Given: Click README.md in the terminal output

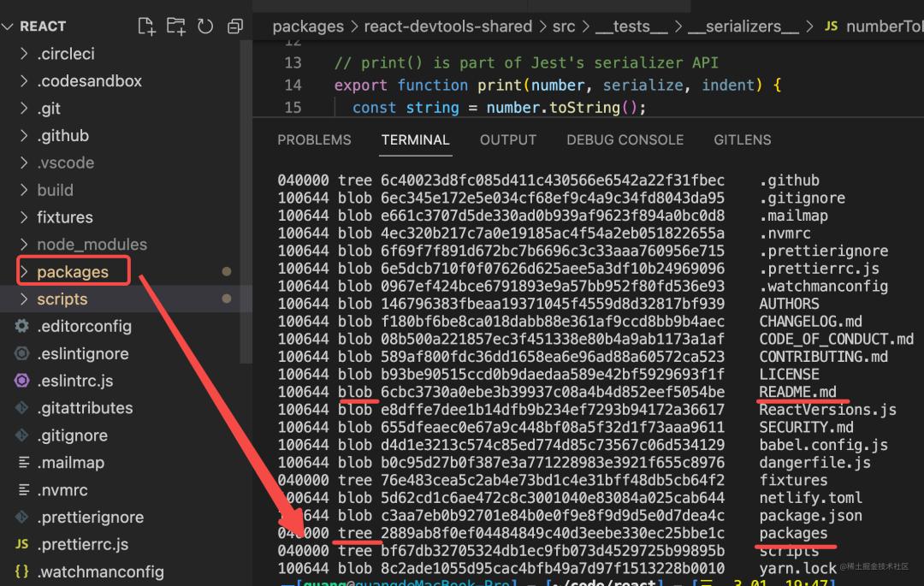Looking at the screenshot, I should pyautogui.click(x=797, y=393).
